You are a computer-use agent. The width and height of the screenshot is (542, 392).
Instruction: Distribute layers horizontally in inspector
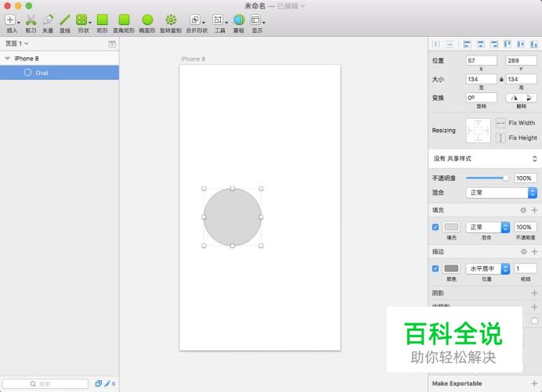click(x=436, y=44)
